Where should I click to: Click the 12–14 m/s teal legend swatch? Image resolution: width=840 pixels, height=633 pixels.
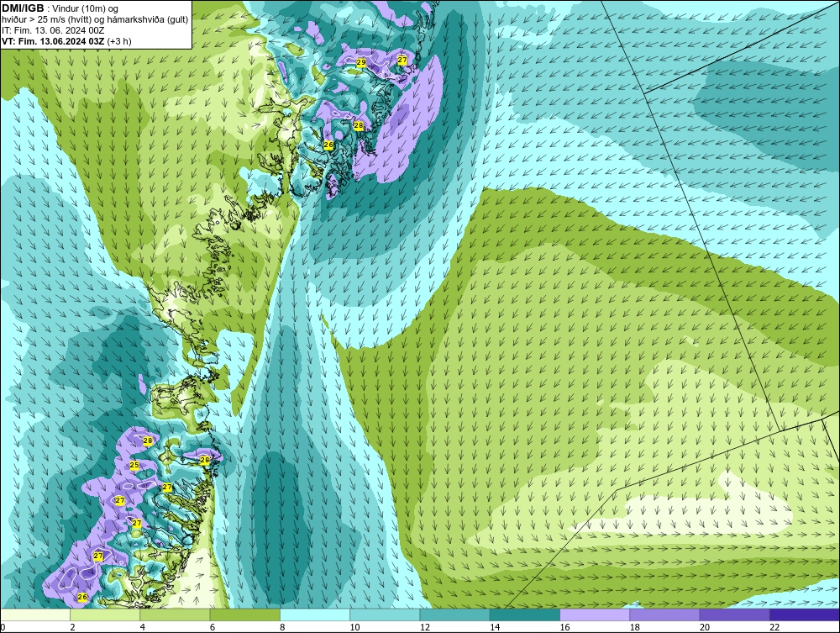(x=454, y=615)
